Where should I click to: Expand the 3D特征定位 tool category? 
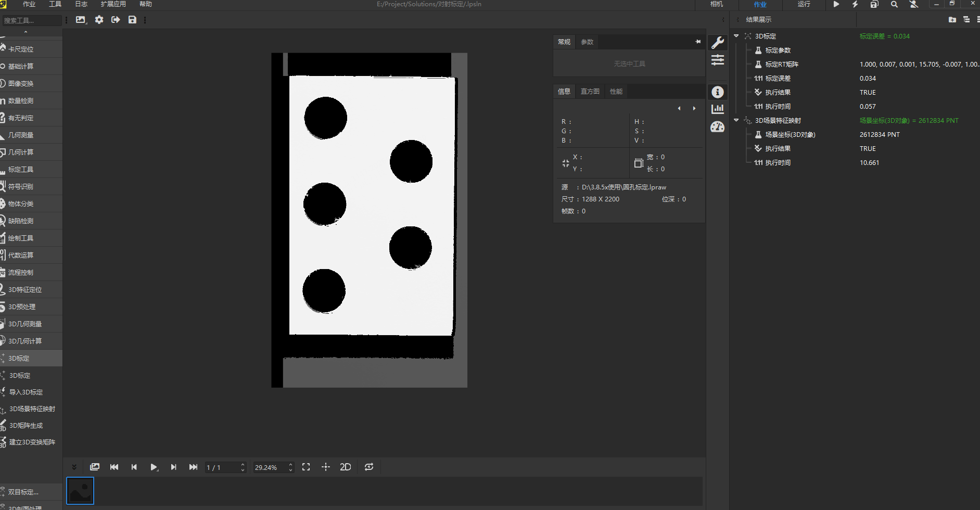pos(31,289)
